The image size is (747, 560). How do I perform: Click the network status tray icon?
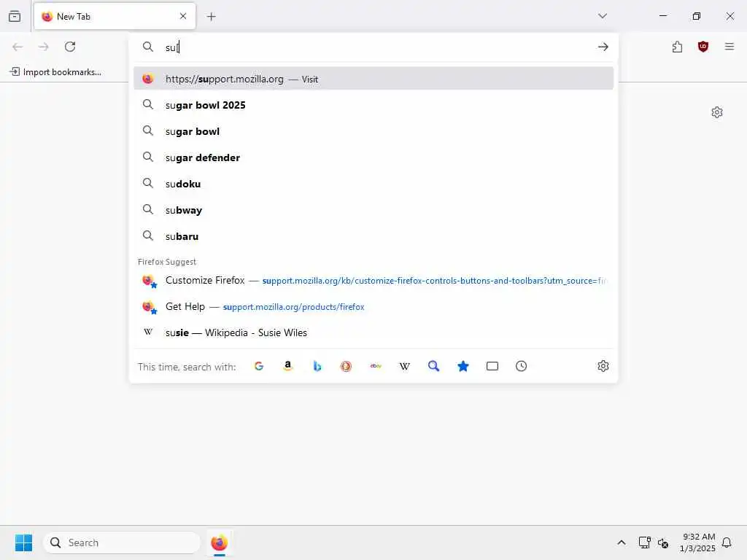point(644,542)
